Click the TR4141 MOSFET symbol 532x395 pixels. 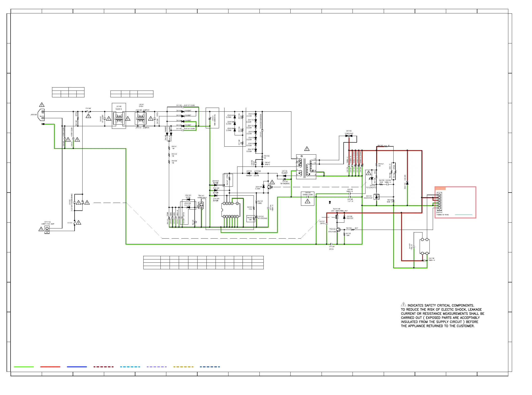(x=201, y=205)
